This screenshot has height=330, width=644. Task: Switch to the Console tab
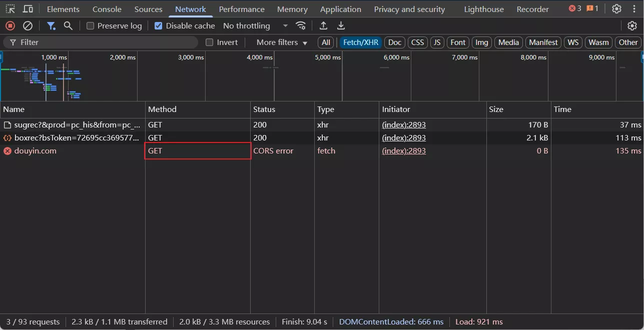coord(107,9)
